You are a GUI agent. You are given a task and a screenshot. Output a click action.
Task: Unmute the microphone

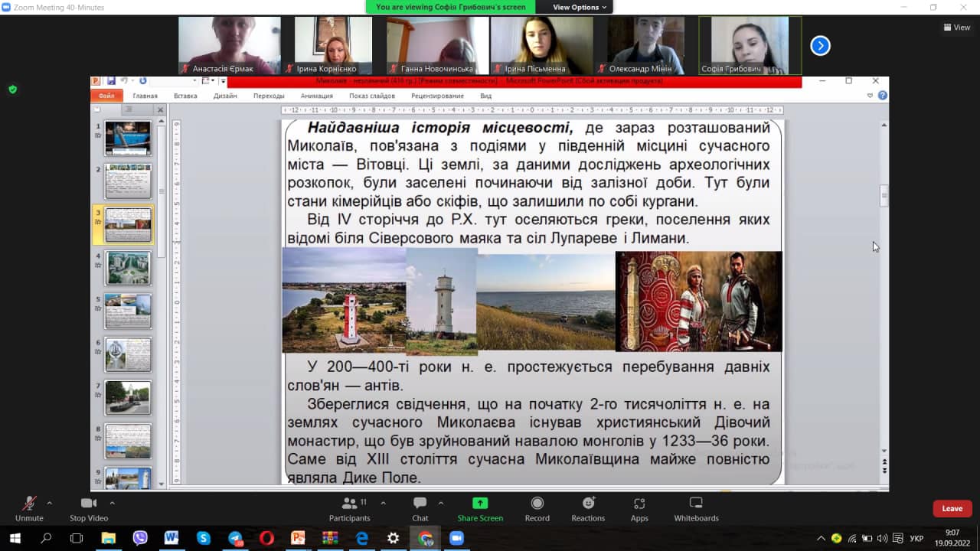[29, 504]
